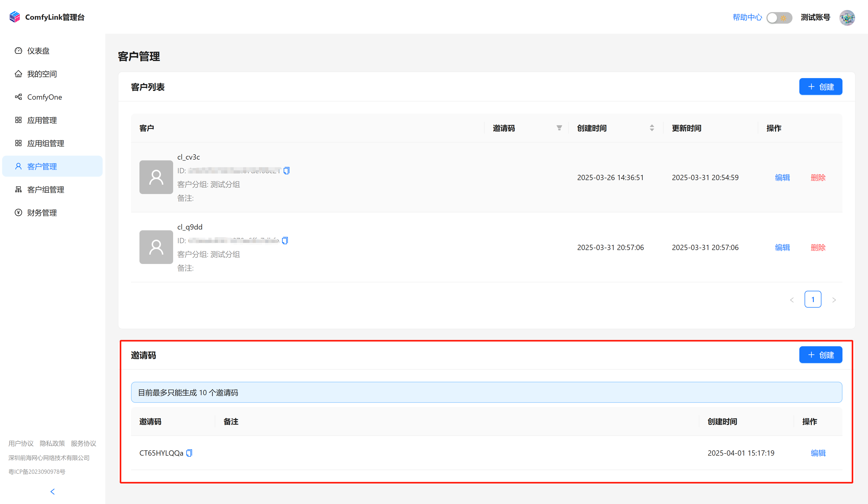The width and height of the screenshot is (868, 504).
Task: Click the text CT65HYLQQa
Action: pyautogui.click(x=161, y=453)
